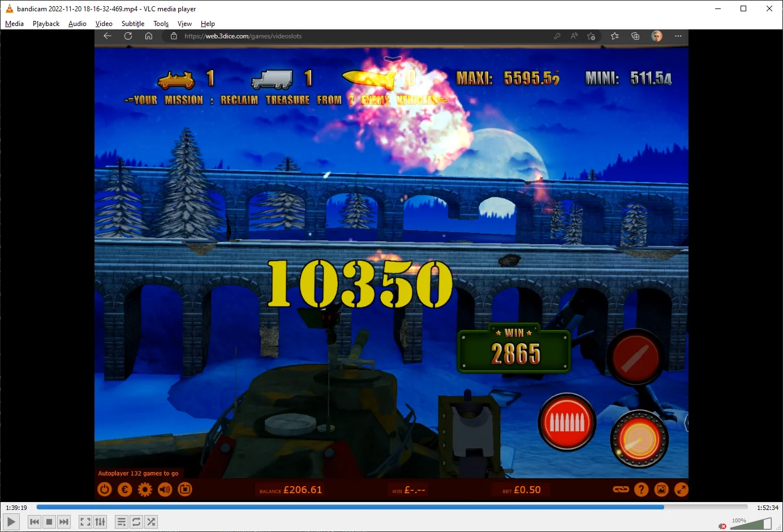783x532 pixels.
Task: Open the Tools menu
Action: coord(161,24)
